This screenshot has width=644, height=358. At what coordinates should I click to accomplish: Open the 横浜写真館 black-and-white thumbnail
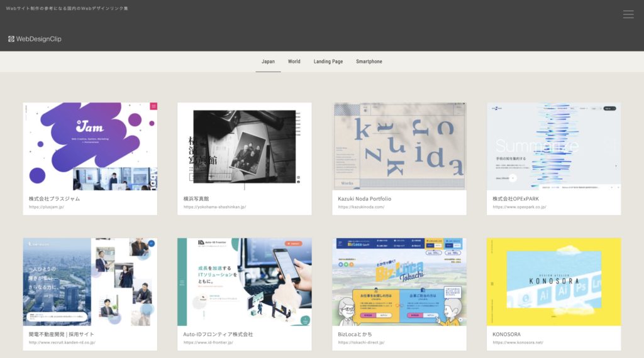[x=245, y=146]
